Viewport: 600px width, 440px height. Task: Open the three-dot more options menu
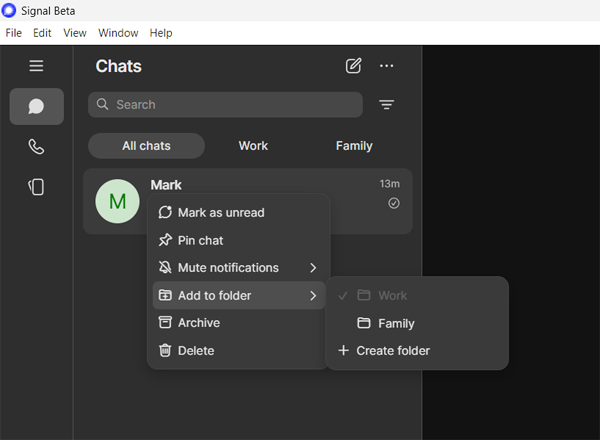[387, 66]
